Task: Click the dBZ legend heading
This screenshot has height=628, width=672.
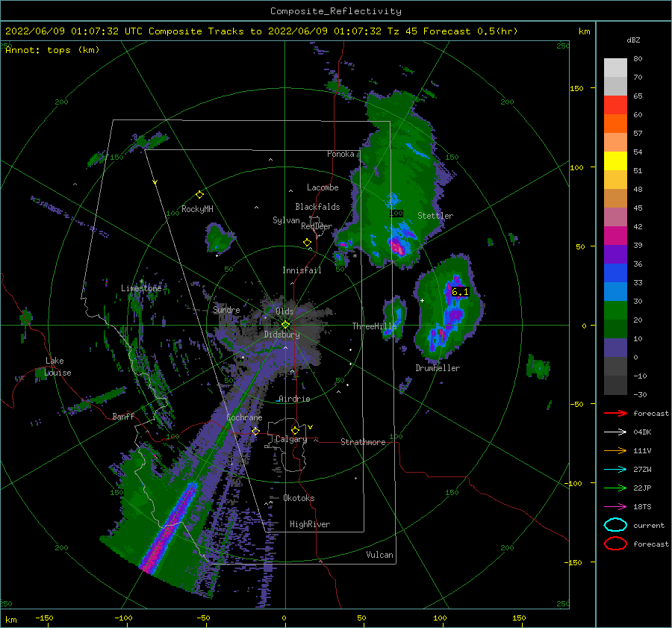Action: coord(633,40)
